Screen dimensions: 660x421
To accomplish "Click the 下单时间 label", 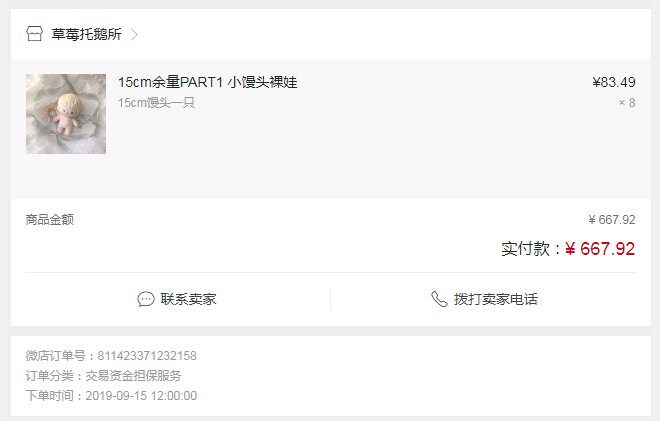I will click(x=50, y=396).
